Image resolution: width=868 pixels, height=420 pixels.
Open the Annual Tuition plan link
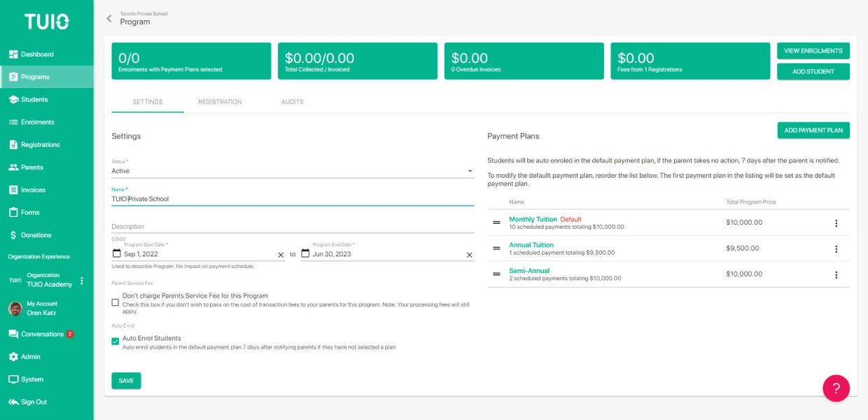click(531, 245)
